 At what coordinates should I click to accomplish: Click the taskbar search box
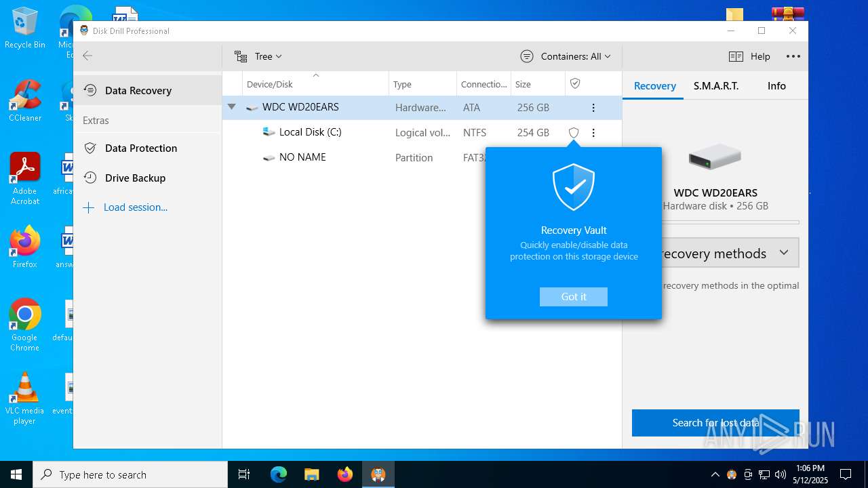click(130, 474)
